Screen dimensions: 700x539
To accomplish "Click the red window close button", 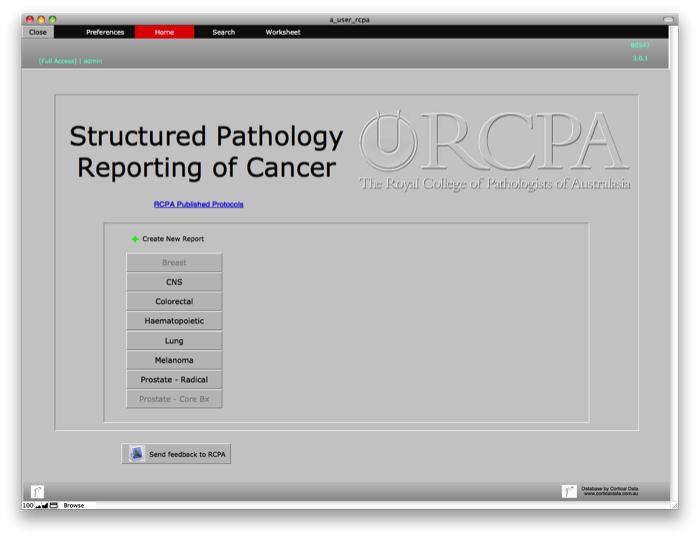I will [x=29, y=20].
